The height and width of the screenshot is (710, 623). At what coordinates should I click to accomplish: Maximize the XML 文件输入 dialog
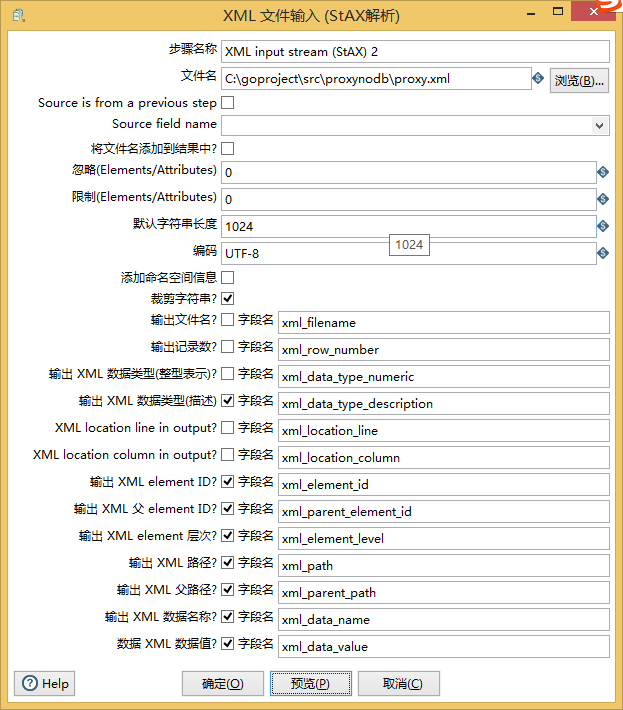click(x=558, y=12)
